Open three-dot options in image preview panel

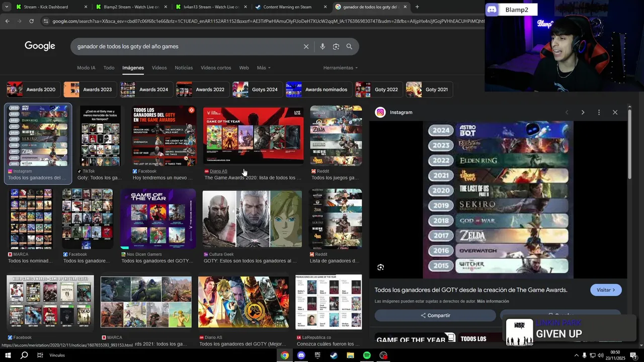click(599, 112)
